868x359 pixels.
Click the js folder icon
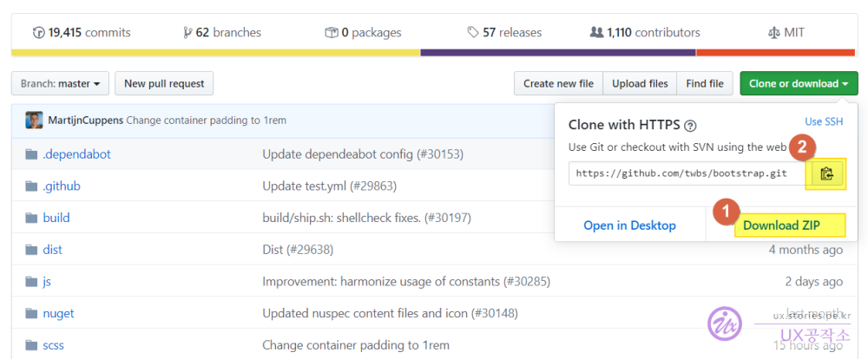[x=31, y=282]
